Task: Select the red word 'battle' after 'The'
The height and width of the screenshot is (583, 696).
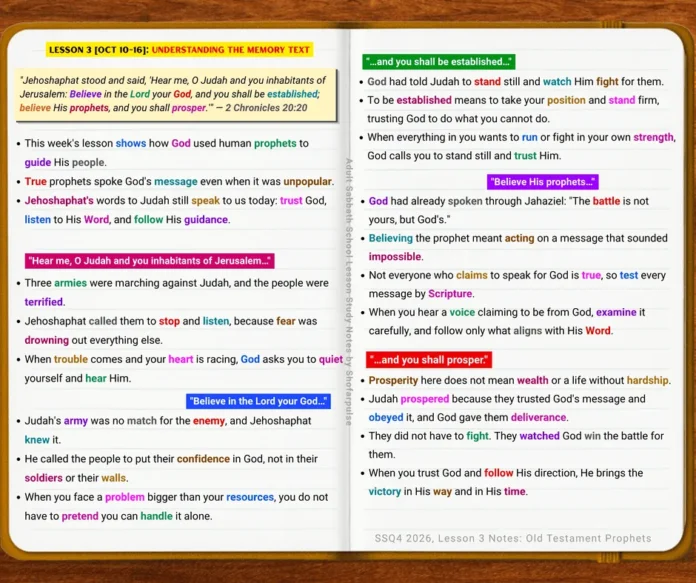Action: [x=606, y=201]
